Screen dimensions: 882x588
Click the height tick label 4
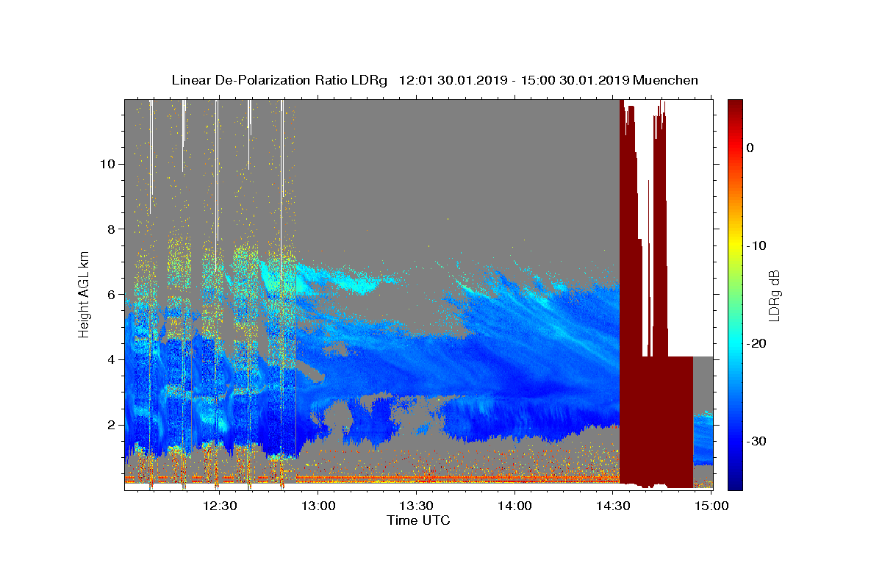pyautogui.click(x=110, y=359)
